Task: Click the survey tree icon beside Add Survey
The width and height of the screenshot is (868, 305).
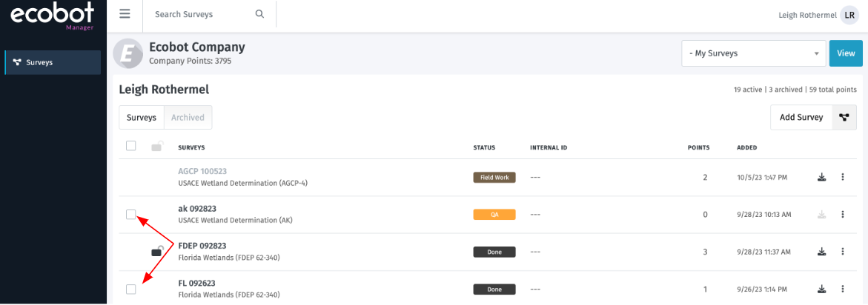Action: pos(844,117)
